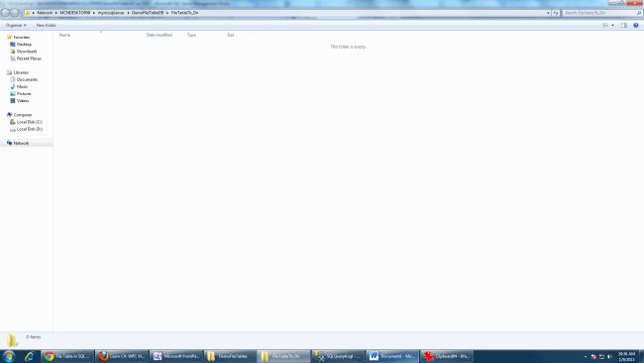Expand the chevron after the Network breadcrumb

click(55, 13)
